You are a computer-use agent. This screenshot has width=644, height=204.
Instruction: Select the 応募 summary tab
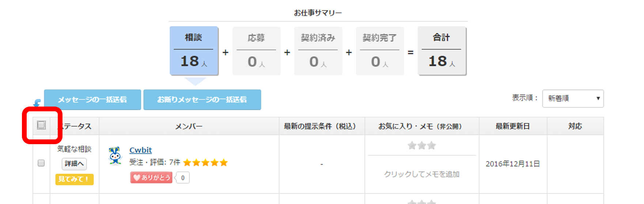[x=256, y=51]
